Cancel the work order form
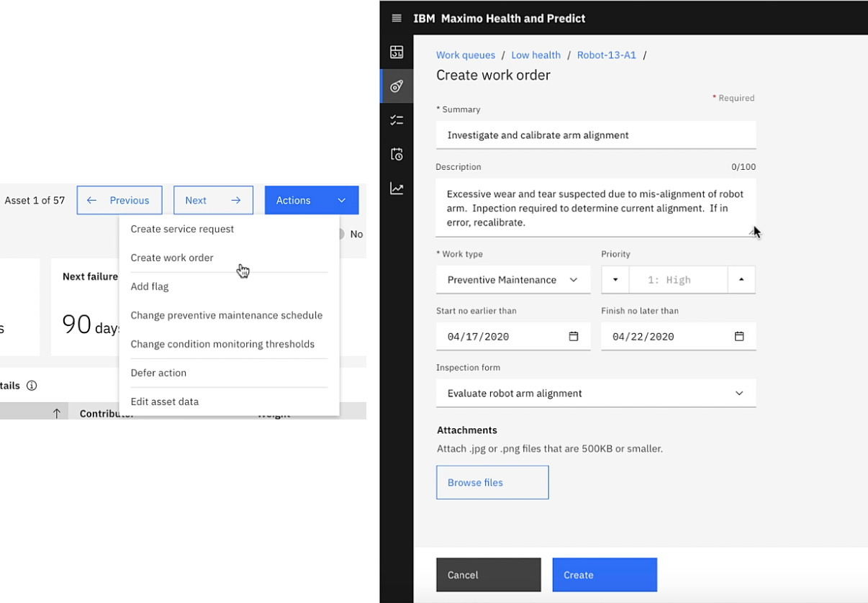This screenshot has height=603, width=868. (x=488, y=575)
